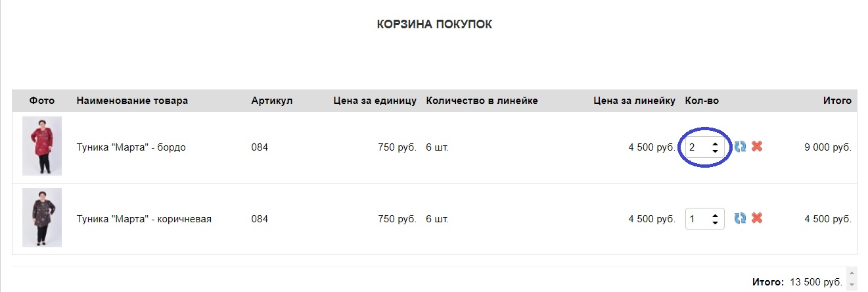868x292 pixels.
Task: Click the quantity field showing 2
Action: point(704,147)
